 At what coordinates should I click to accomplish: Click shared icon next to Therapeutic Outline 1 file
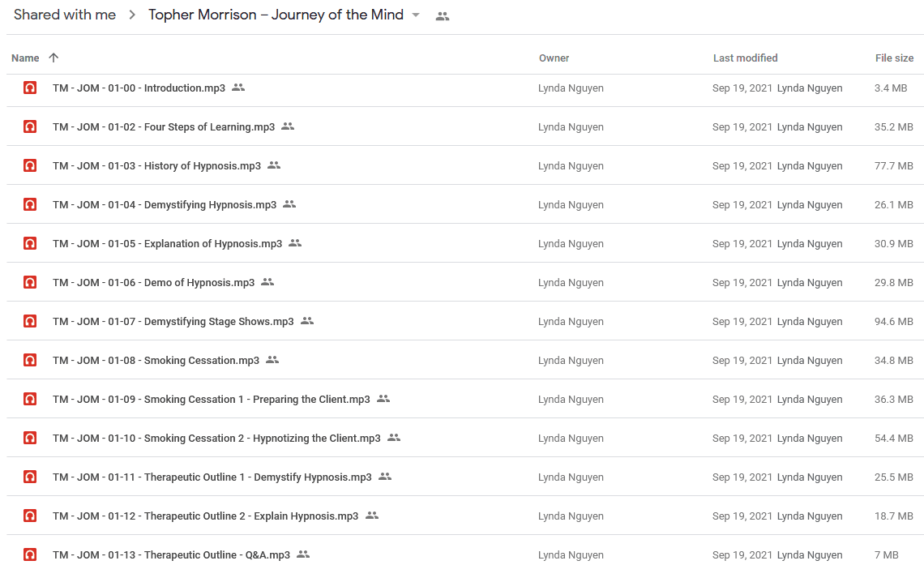coord(385,476)
